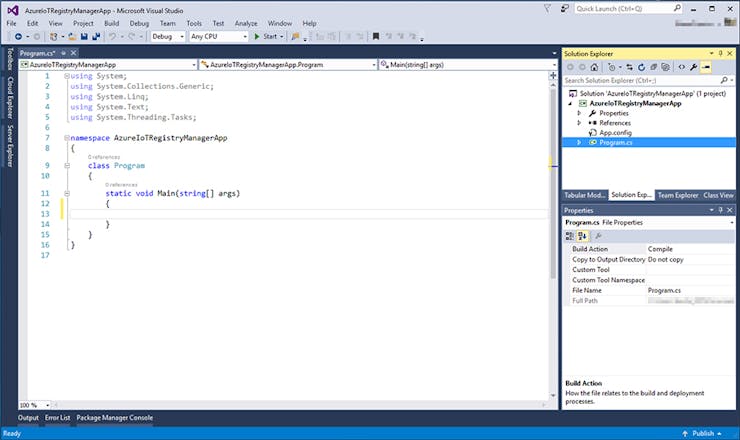Click the Find in Files toolbar icon

coord(295,36)
